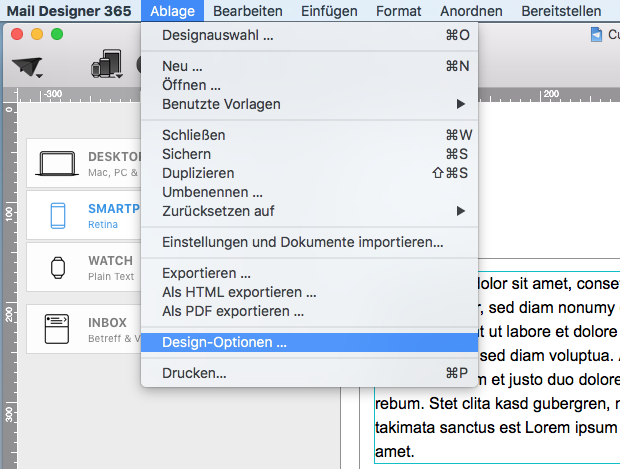Select Öffnen … menu entry
Screen dimensions: 620x469
(x=309, y=85)
